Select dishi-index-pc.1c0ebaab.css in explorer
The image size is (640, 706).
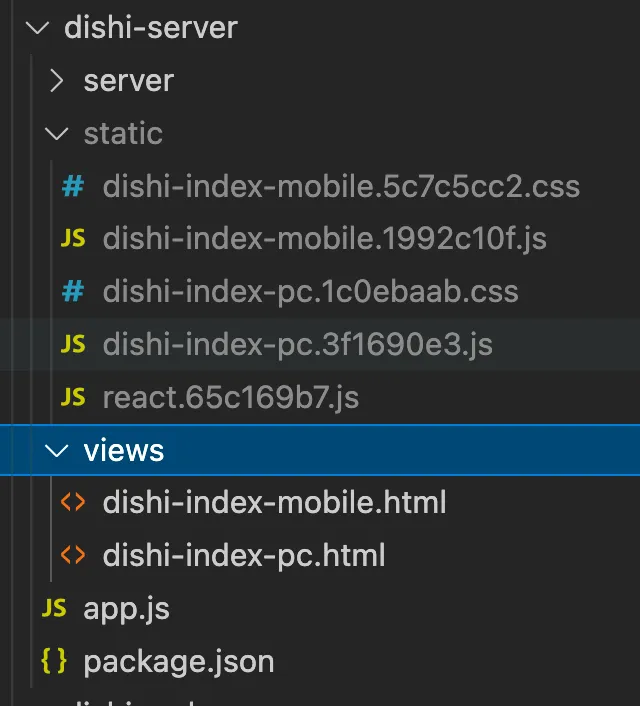tap(310, 292)
